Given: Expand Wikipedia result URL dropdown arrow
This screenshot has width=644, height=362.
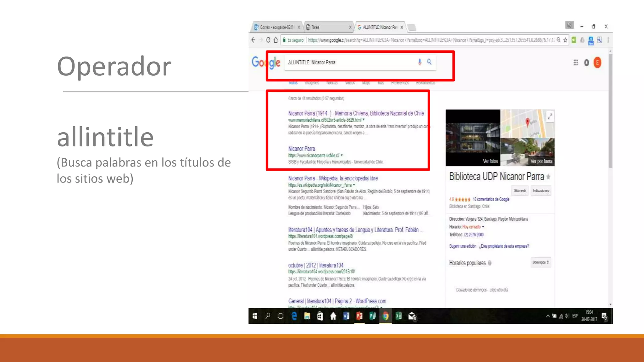Looking at the screenshot, I should click(354, 185).
